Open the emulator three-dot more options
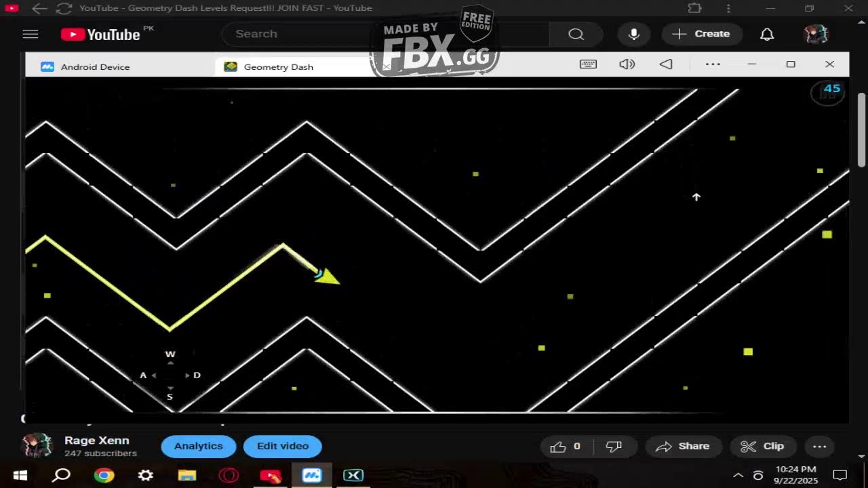The image size is (868, 488). tap(713, 64)
